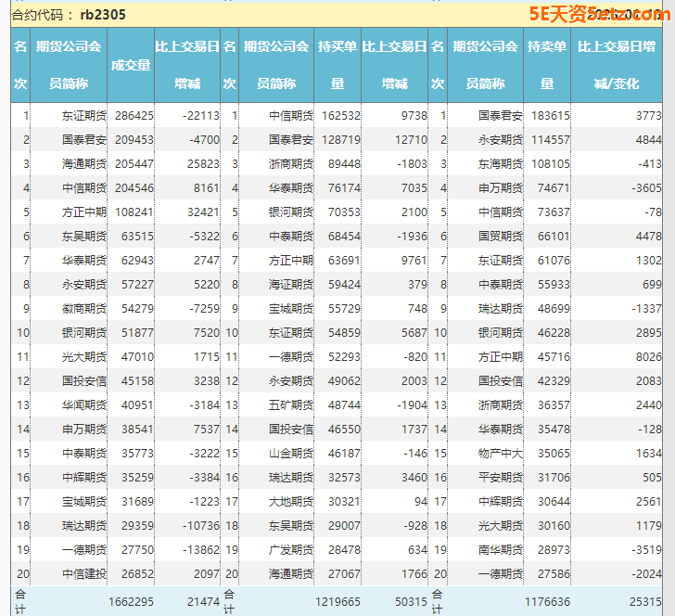675x616 pixels.
Task: Select 海证期货 in the long position ranking
Action: point(291,285)
